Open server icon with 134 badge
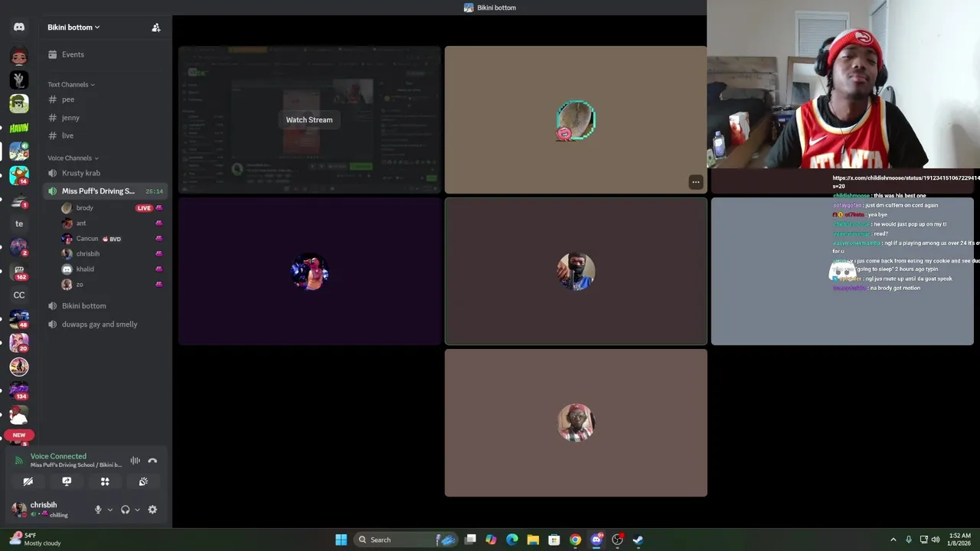Image resolution: width=980 pixels, height=551 pixels. [19, 391]
